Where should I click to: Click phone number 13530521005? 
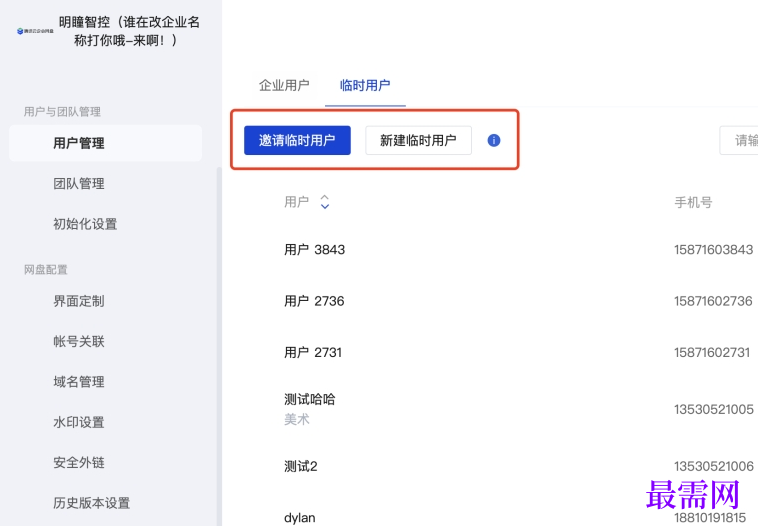point(714,409)
